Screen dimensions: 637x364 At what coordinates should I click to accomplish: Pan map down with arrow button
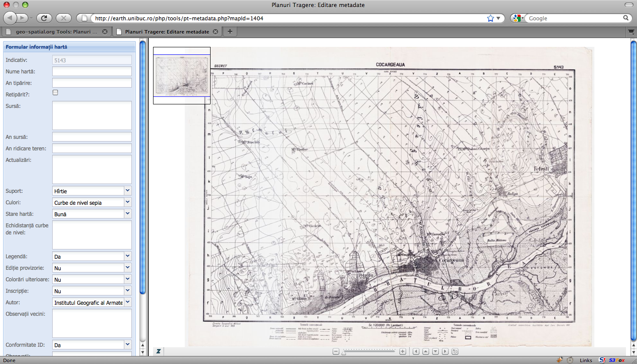[x=435, y=352]
